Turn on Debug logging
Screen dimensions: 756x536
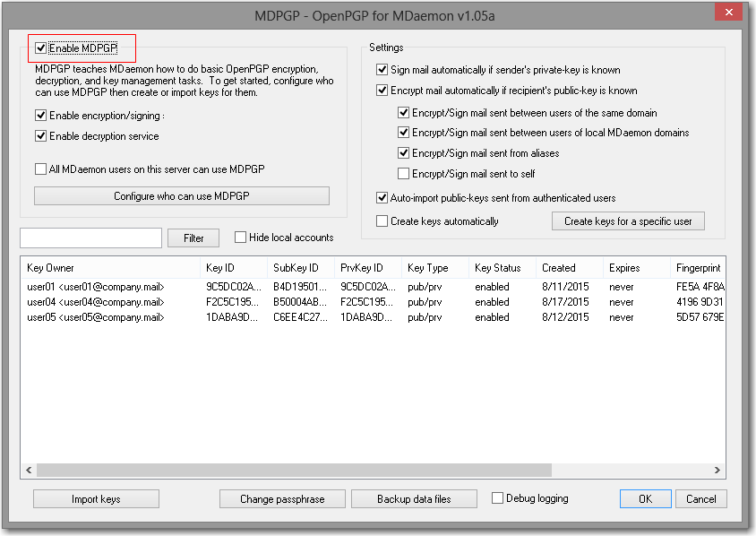[496, 498]
